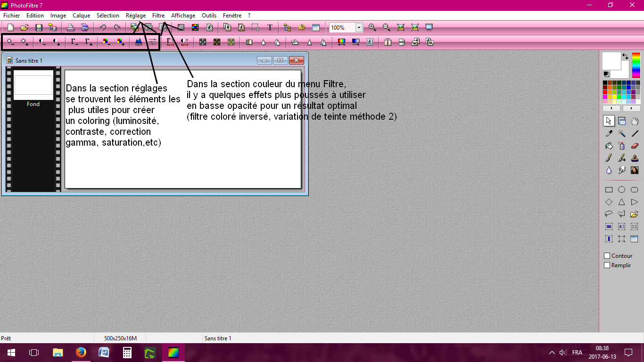The image size is (644, 362).
Task: Enable the Remplir checkbox
Action: (x=607, y=265)
